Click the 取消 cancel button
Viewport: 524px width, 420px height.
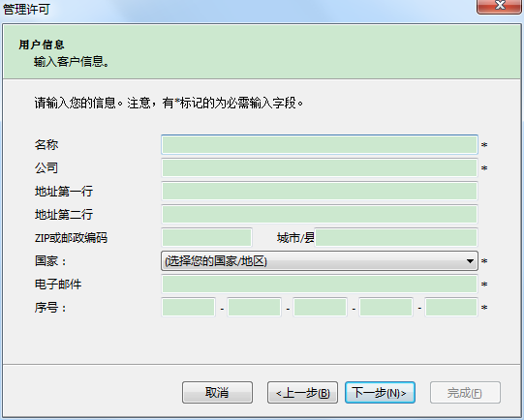217,393
